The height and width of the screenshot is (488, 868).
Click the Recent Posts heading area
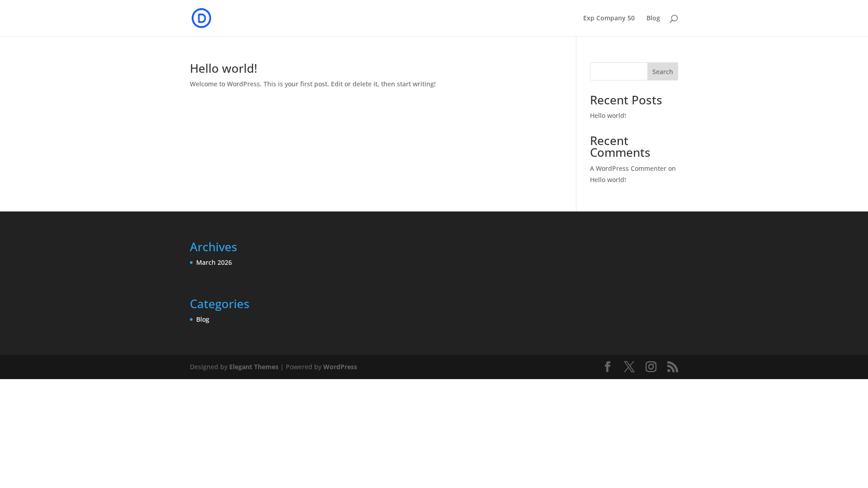tap(626, 100)
